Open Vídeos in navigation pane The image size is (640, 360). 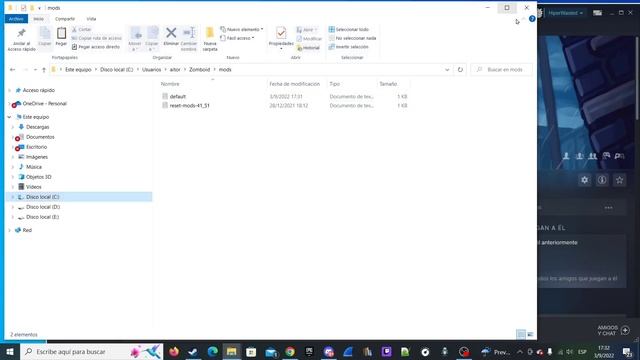[x=33, y=187]
